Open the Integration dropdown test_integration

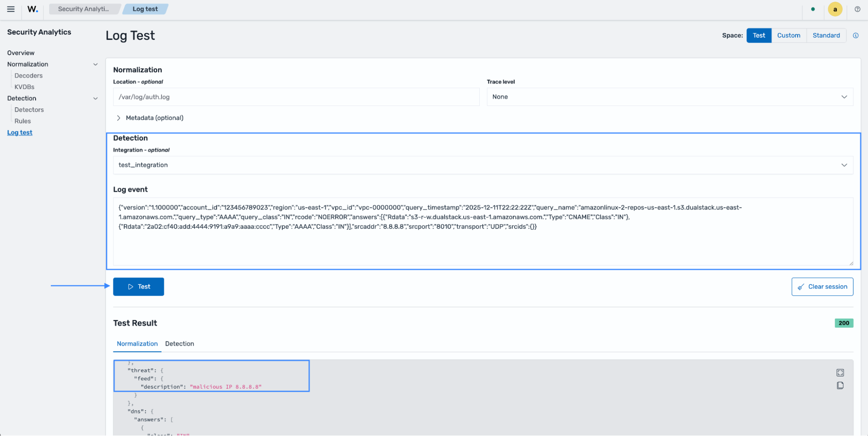click(483, 165)
